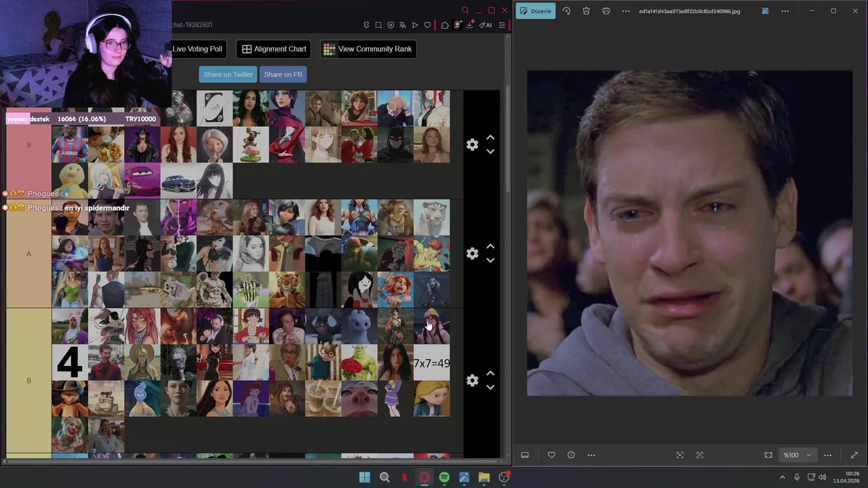The height and width of the screenshot is (488, 868).
Task: Open the ad blocker shield icon in browser
Action: [391, 25]
